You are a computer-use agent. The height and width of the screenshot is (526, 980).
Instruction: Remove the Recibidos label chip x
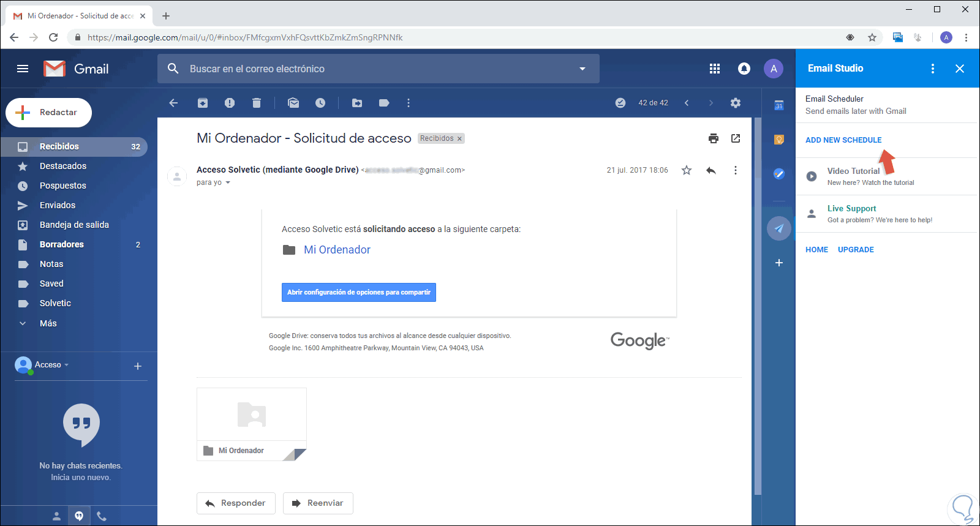[459, 138]
